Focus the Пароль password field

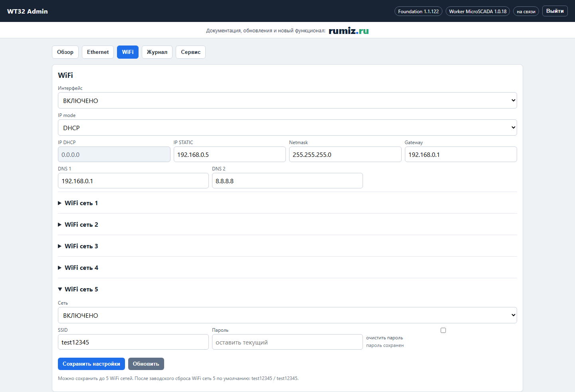pos(287,342)
